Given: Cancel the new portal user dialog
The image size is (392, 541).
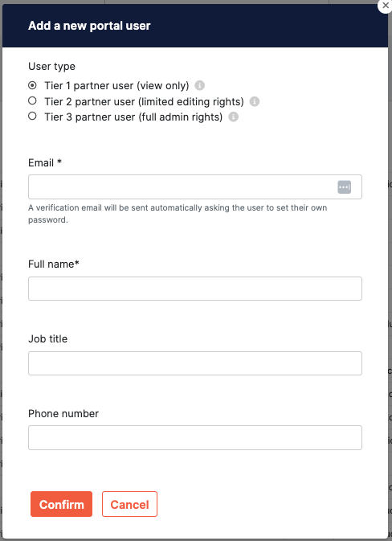Looking at the screenshot, I should pos(129,504).
